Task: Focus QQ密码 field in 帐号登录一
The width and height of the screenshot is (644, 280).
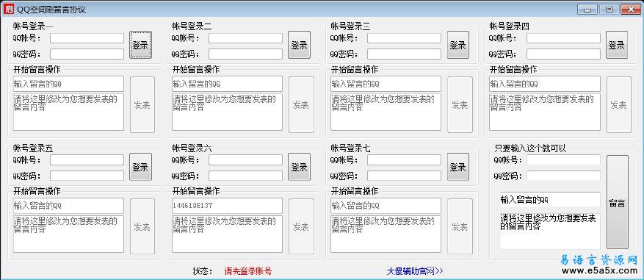Action: point(87,54)
